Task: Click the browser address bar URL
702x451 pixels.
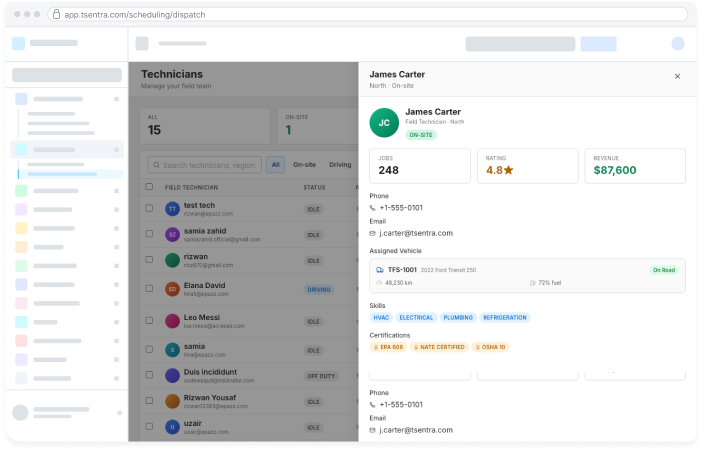Action: point(135,15)
